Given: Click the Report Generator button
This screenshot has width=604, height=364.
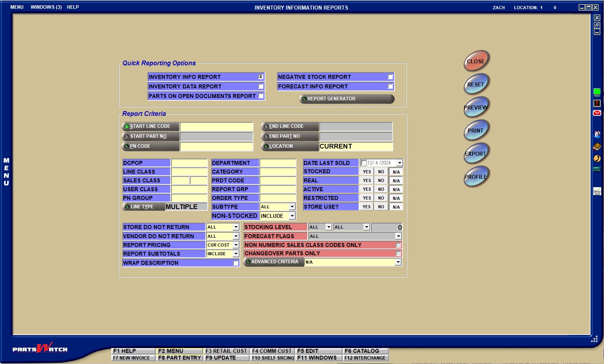Looking at the screenshot, I should pyautogui.click(x=347, y=99).
